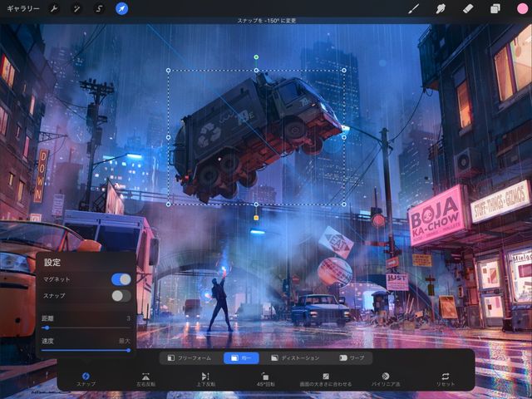Click the yellow handle below the selection

256,218
